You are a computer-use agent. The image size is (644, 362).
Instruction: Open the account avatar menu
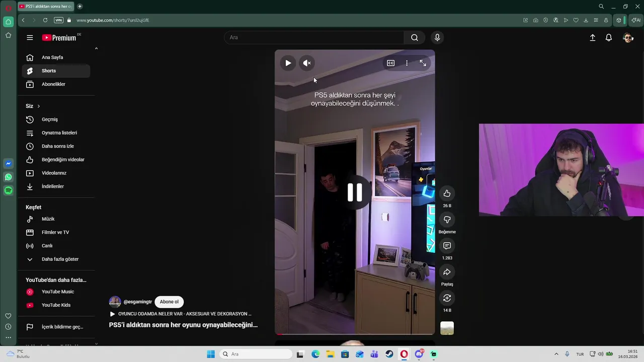628,38
